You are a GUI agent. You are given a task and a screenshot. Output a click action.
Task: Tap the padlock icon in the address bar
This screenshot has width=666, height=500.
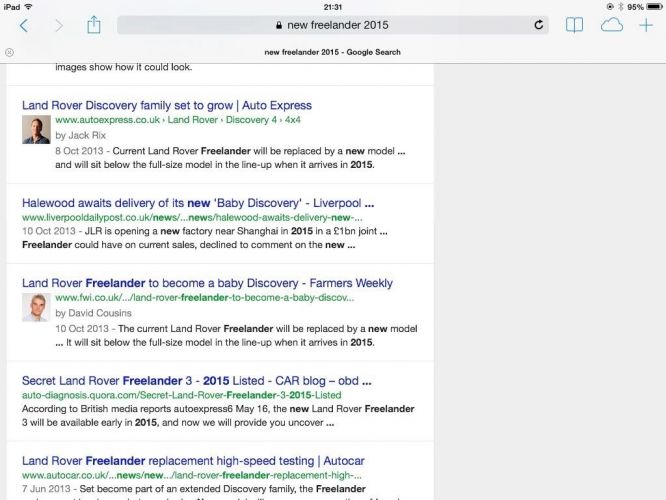(x=279, y=25)
